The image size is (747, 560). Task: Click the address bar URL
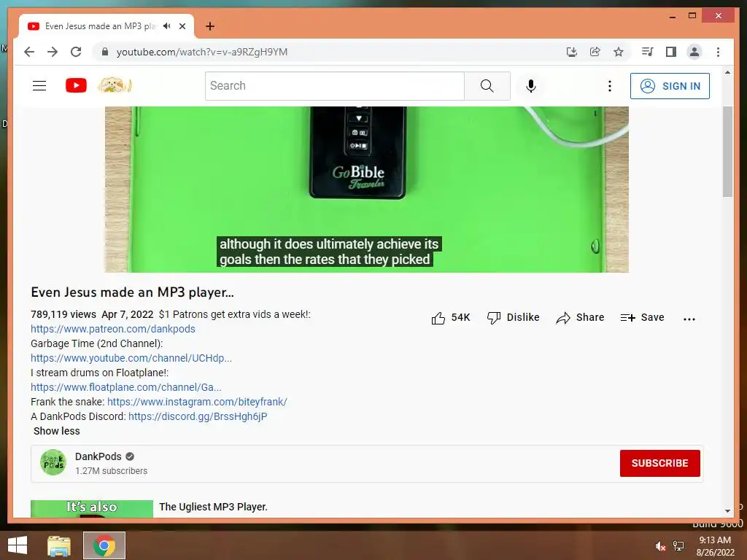click(202, 52)
